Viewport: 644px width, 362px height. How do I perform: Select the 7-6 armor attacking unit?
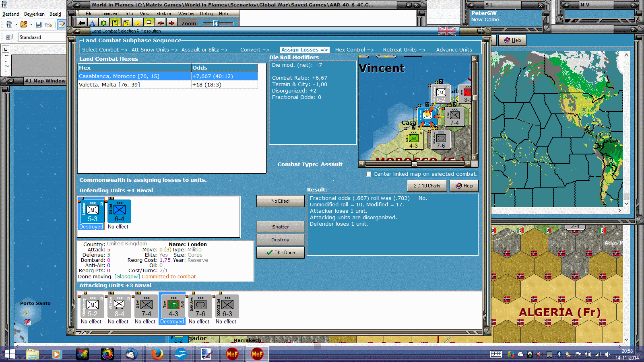(x=200, y=306)
